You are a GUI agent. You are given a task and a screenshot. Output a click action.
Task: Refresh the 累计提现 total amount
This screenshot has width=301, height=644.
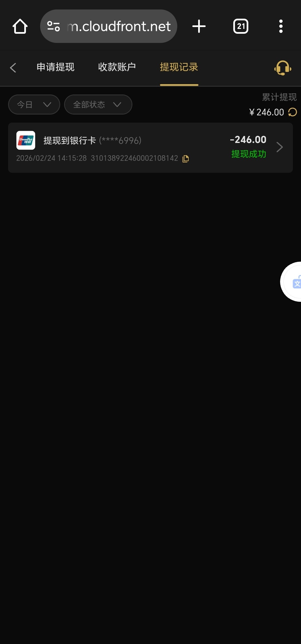point(293,112)
